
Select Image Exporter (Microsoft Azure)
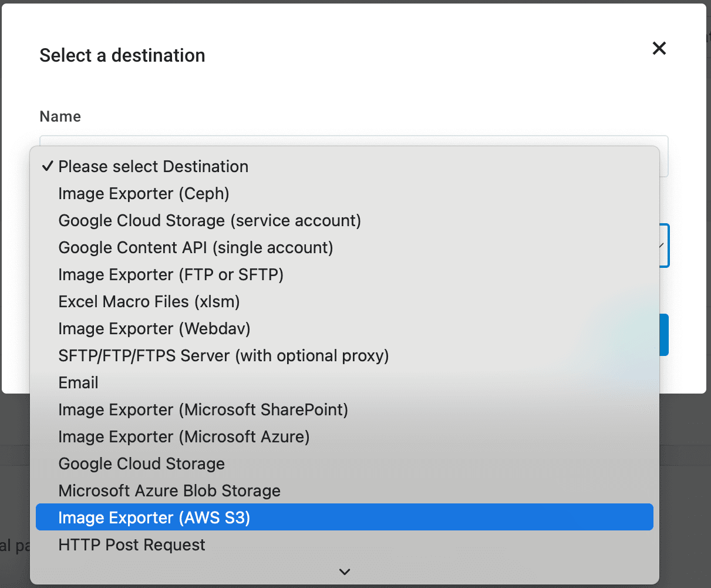pyautogui.click(x=184, y=437)
